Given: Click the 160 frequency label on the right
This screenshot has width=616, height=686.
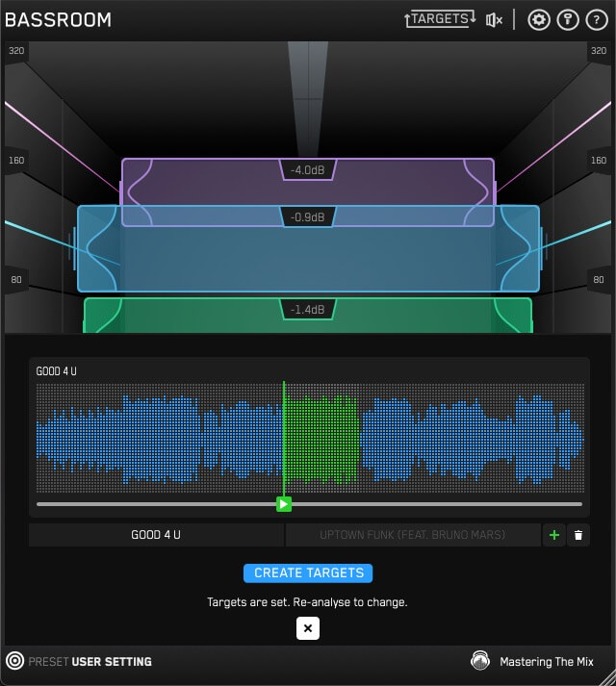Looking at the screenshot, I should 599,161.
